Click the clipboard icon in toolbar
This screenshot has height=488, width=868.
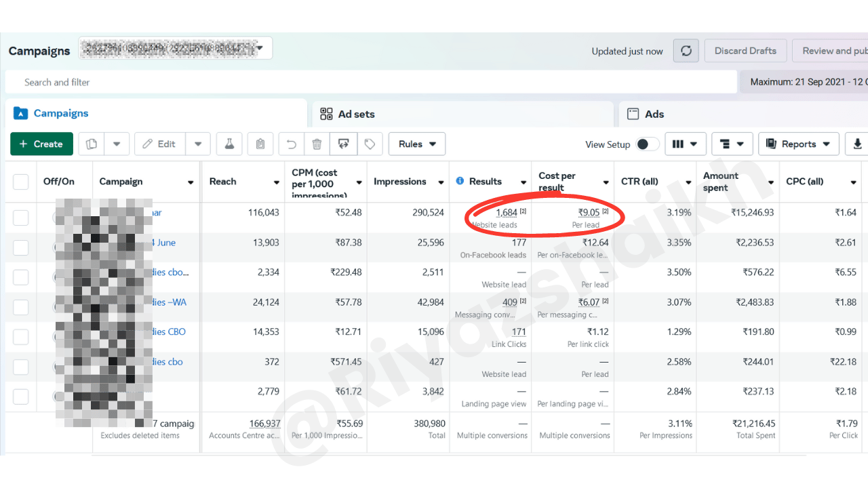[260, 144]
